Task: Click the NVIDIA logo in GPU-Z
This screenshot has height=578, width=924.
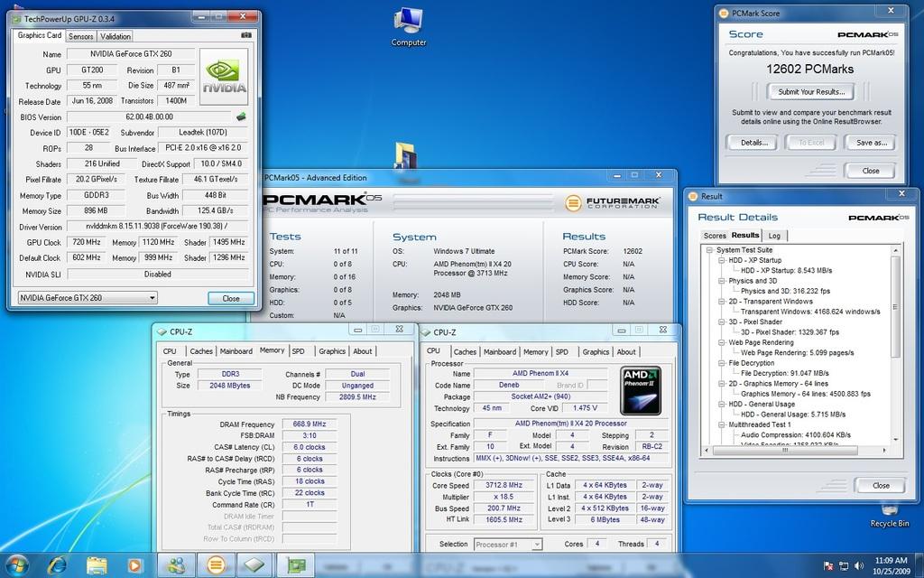Action: 224,78
